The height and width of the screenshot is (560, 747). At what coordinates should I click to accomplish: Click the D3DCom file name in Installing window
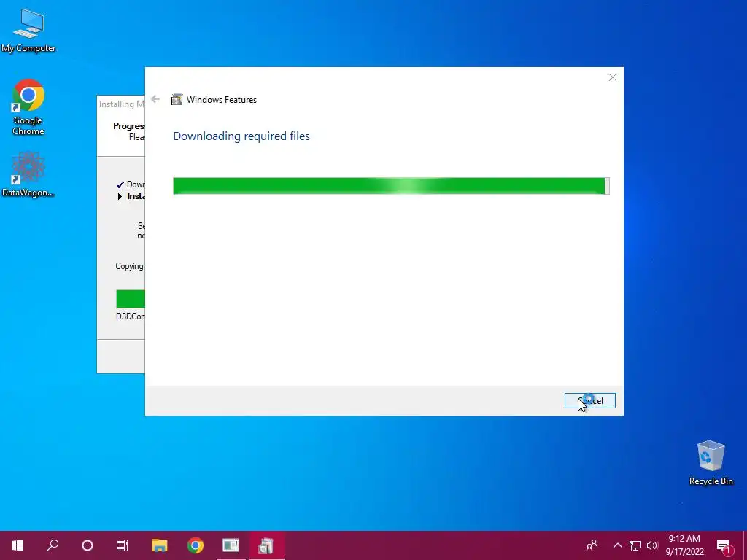tap(130, 316)
